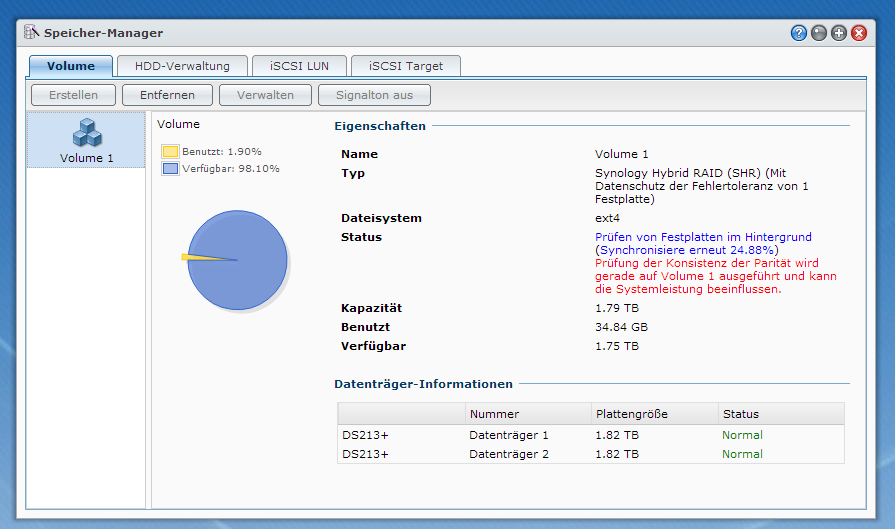Image resolution: width=895 pixels, height=529 pixels.
Task: Open the HDD-Verwaltung tab
Action: click(181, 66)
